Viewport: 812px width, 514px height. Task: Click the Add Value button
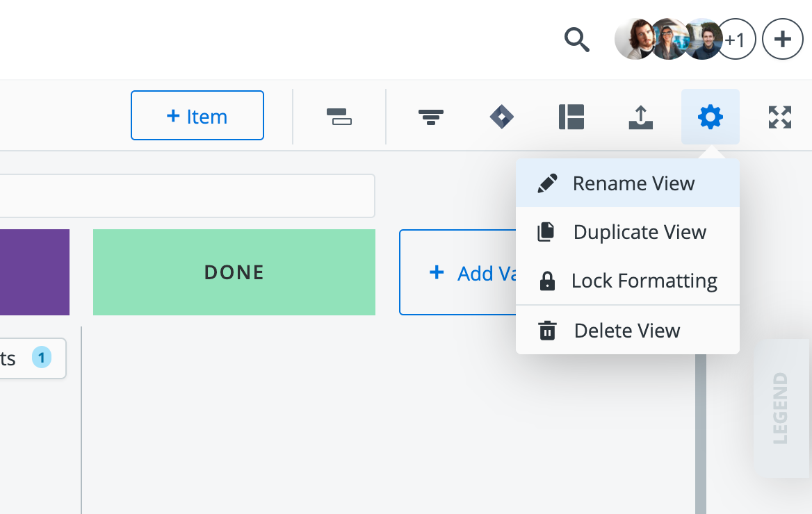pyautogui.click(x=457, y=272)
